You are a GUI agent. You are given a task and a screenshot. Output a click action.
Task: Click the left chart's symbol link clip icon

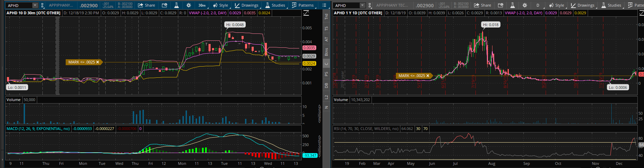(x=42, y=5)
